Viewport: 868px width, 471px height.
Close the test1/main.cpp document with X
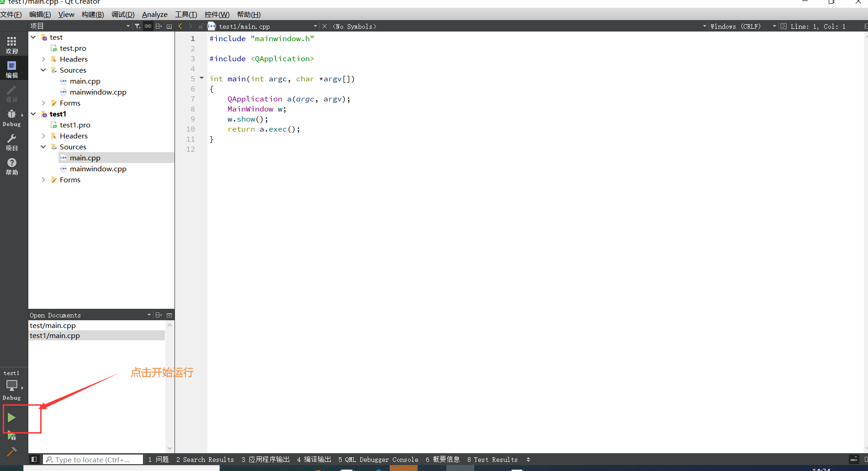pos(324,26)
